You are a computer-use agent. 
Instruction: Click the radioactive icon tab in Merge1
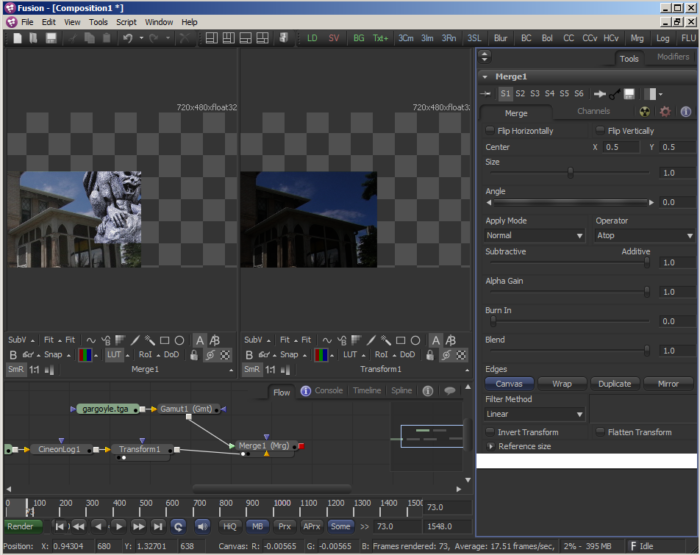[x=644, y=112]
